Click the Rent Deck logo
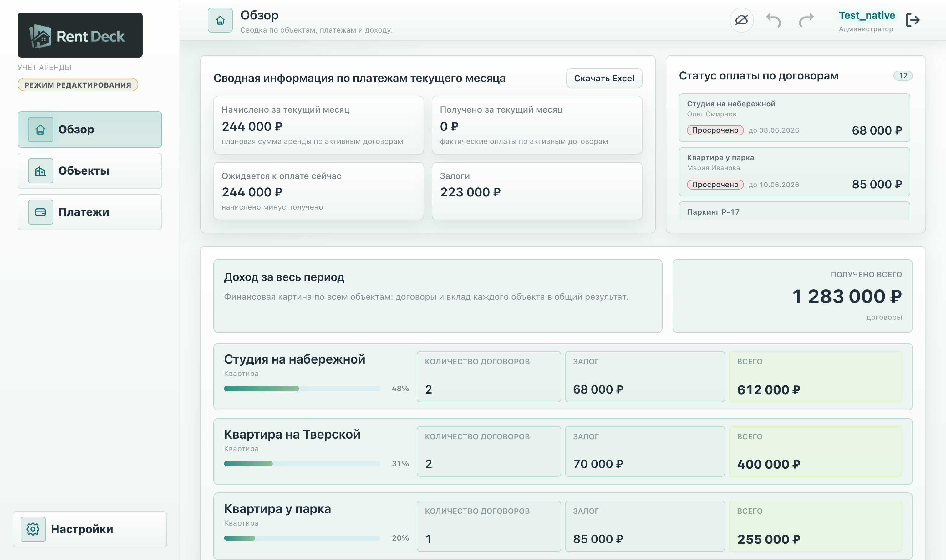946x560 pixels. click(80, 35)
